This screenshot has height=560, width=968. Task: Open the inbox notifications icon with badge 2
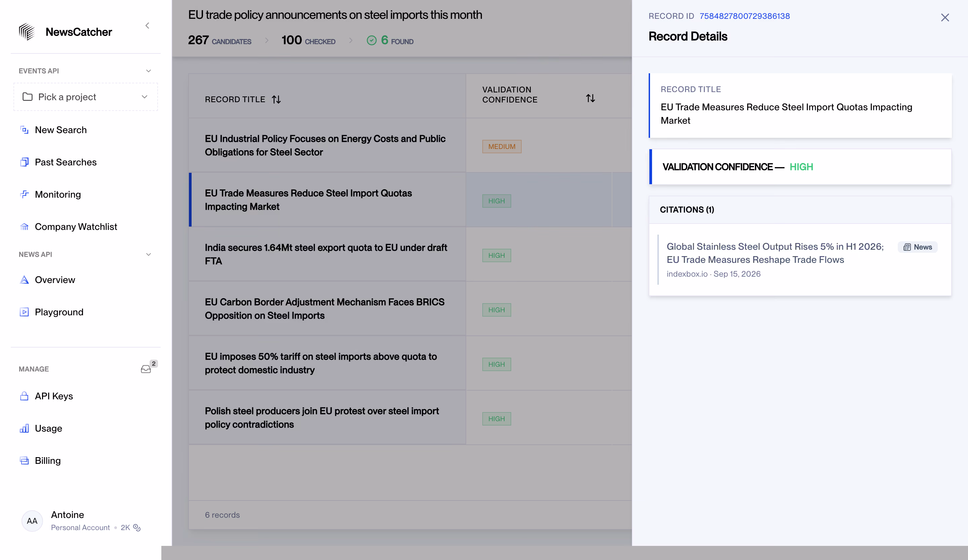(x=146, y=369)
